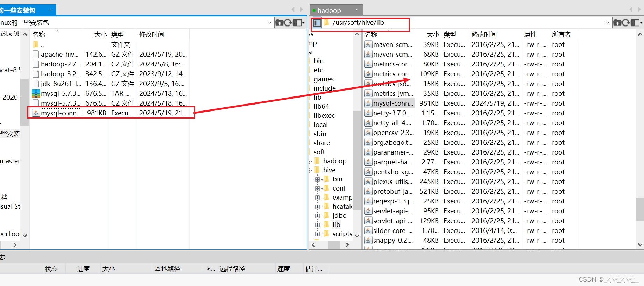Select the hadoop folder under soft

(x=335, y=161)
